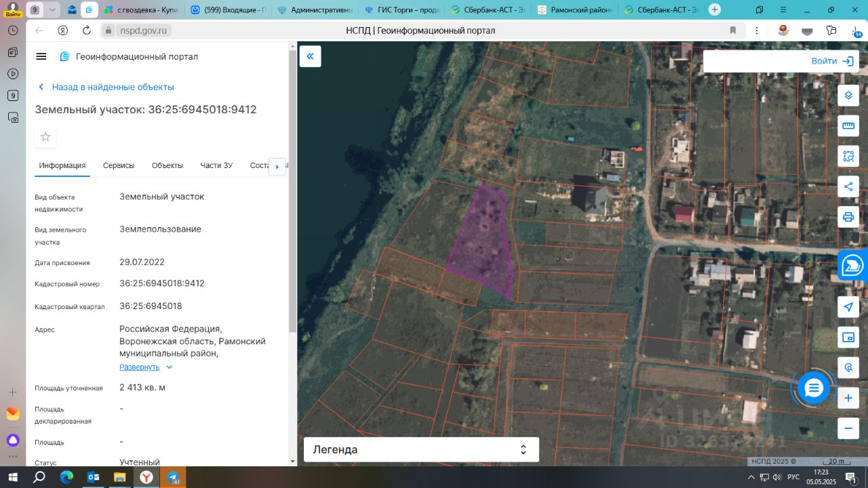Zoom in the map with plus button
Image resolution: width=868 pixels, height=488 pixels.
848,399
